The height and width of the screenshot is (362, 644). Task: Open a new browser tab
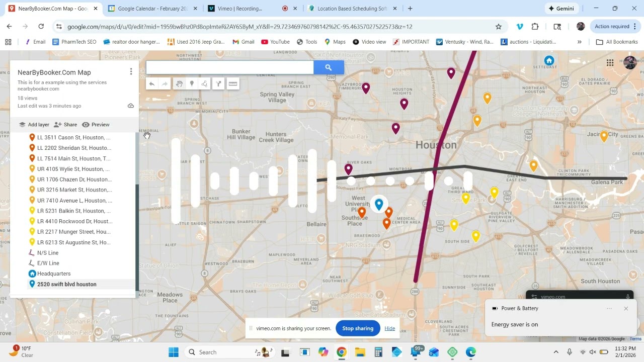click(x=410, y=9)
